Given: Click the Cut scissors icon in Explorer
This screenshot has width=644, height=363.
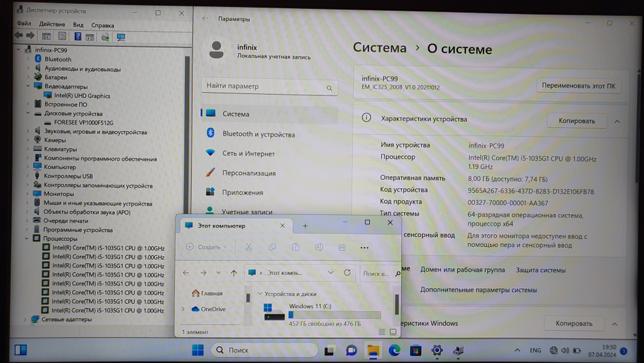Looking at the screenshot, I should (249, 247).
